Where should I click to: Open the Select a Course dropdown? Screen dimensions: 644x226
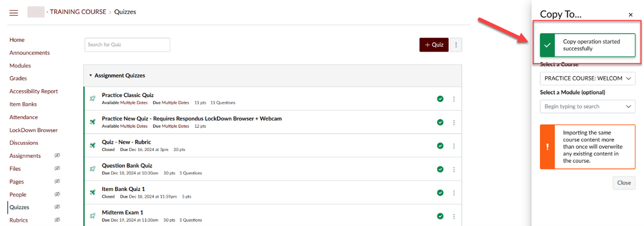(587, 79)
